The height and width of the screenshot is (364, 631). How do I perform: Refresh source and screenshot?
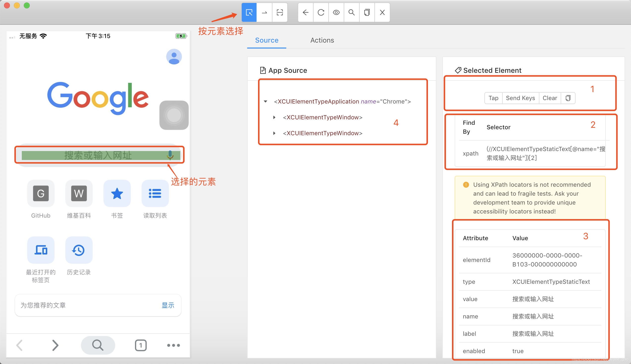321,12
